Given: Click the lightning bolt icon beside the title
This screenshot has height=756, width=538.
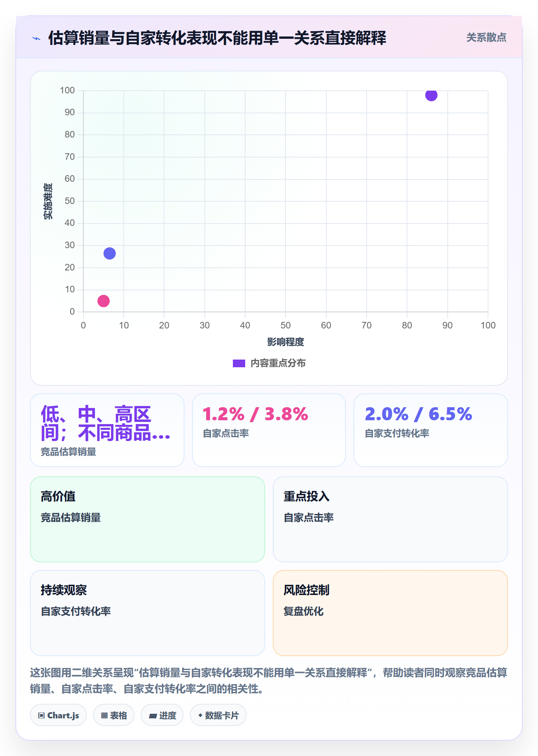Looking at the screenshot, I should [37, 38].
